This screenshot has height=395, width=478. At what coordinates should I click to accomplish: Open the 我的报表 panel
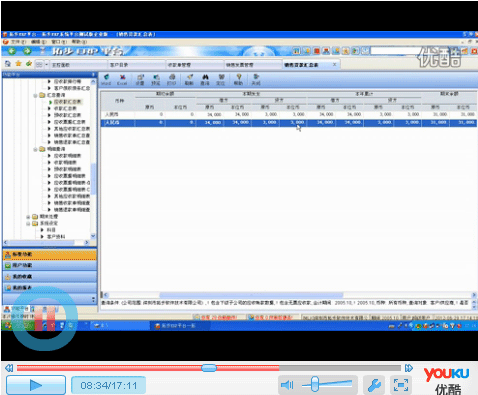pyautogui.click(x=50, y=288)
